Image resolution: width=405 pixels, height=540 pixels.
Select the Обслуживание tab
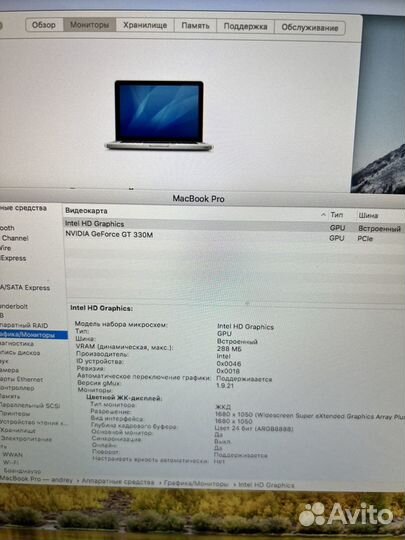pyautogui.click(x=310, y=28)
